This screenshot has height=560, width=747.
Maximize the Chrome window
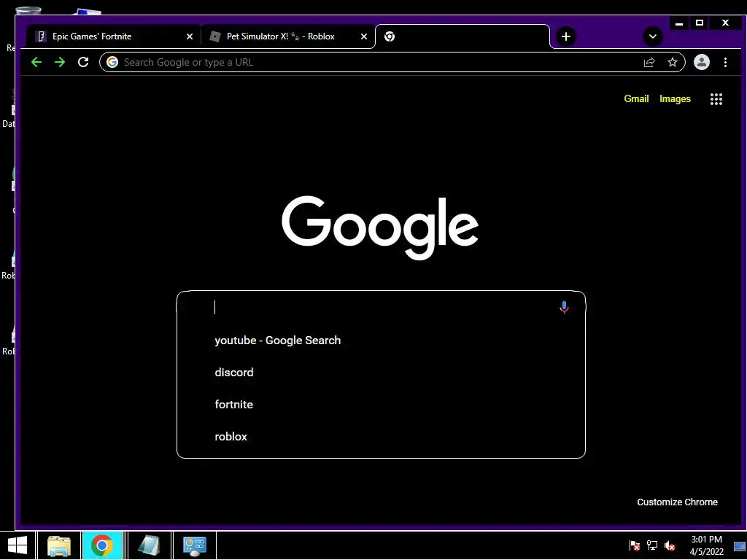pyautogui.click(x=700, y=23)
